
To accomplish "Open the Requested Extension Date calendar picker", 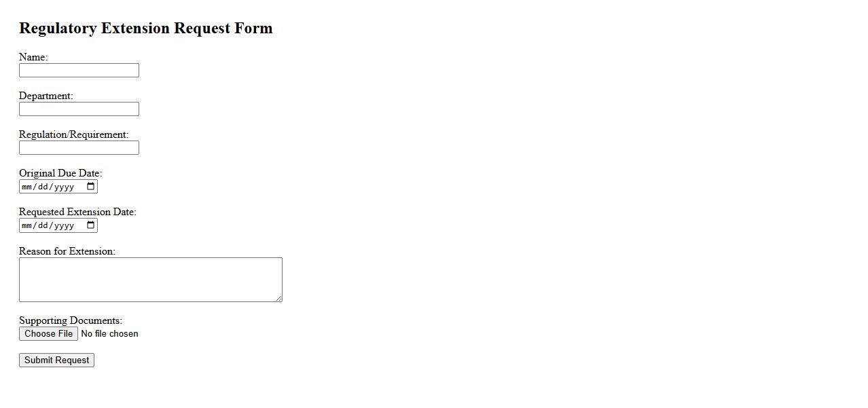I will [x=91, y=225].
